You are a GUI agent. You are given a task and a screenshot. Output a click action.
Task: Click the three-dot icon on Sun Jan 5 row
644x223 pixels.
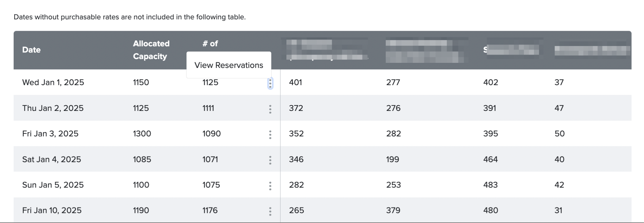(x=270, y=186)
